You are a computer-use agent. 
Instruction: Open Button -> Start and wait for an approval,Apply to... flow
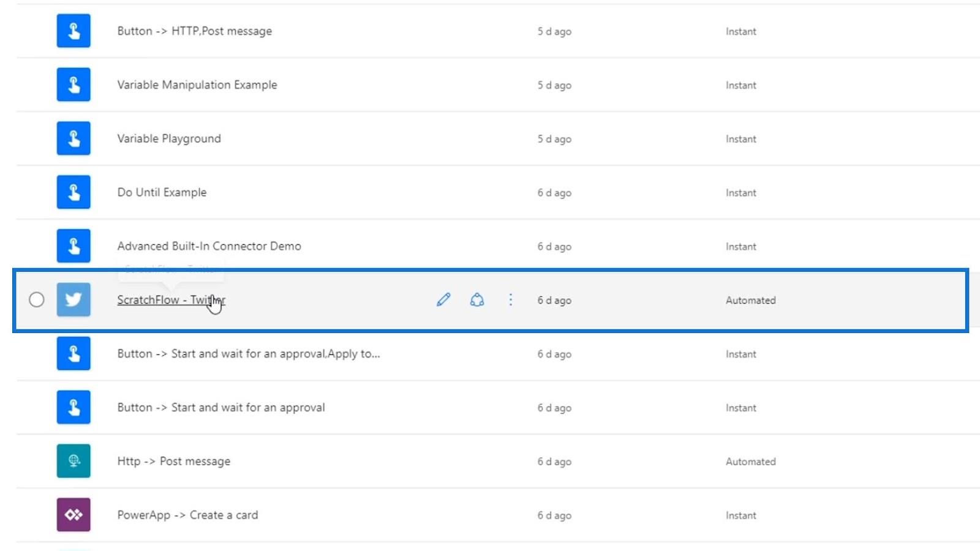click(249, 354)
